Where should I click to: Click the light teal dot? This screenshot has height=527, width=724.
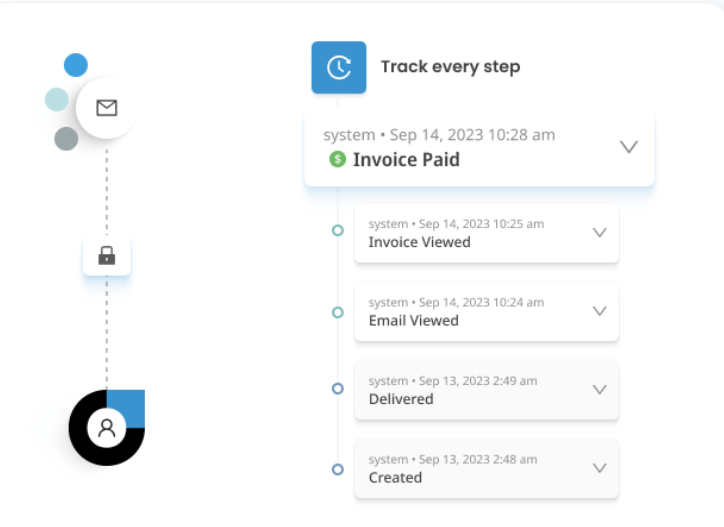click(x=57, y=99)
